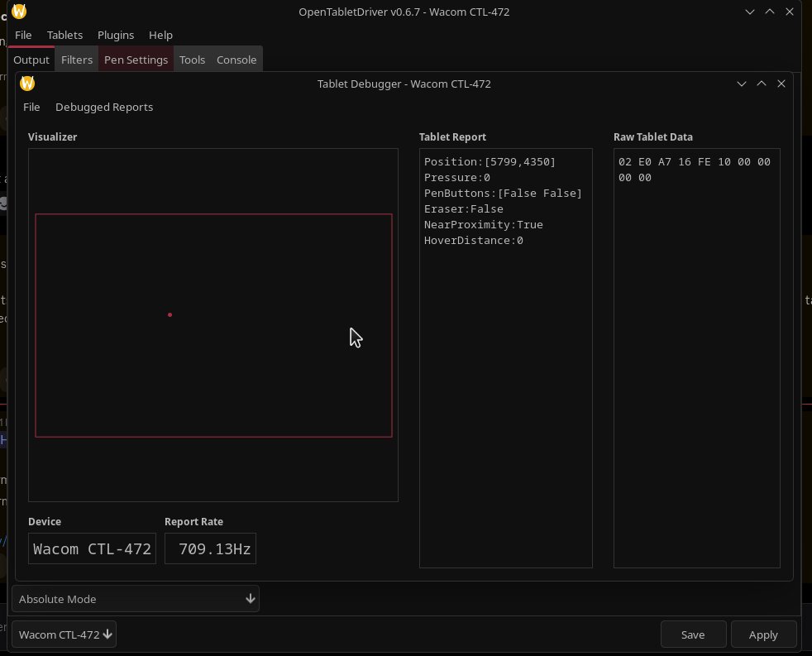Open the Tablet Debugger File menu

31,107
